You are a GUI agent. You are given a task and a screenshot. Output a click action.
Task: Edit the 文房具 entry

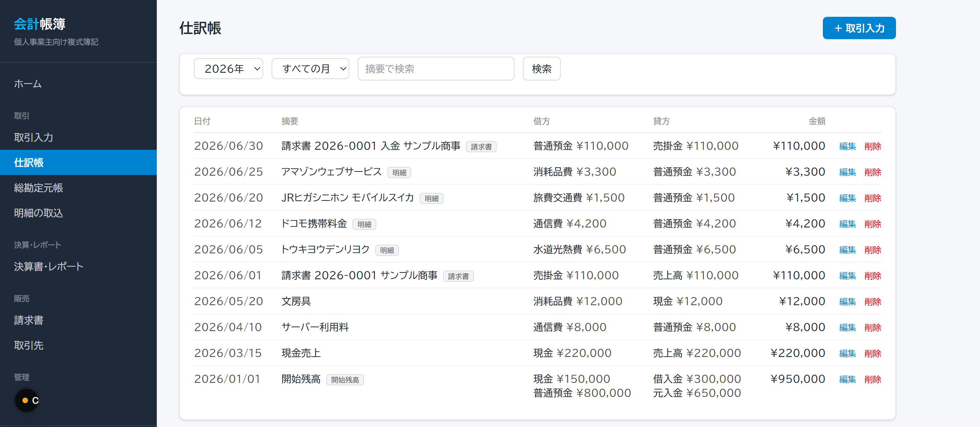click(847, 301)
